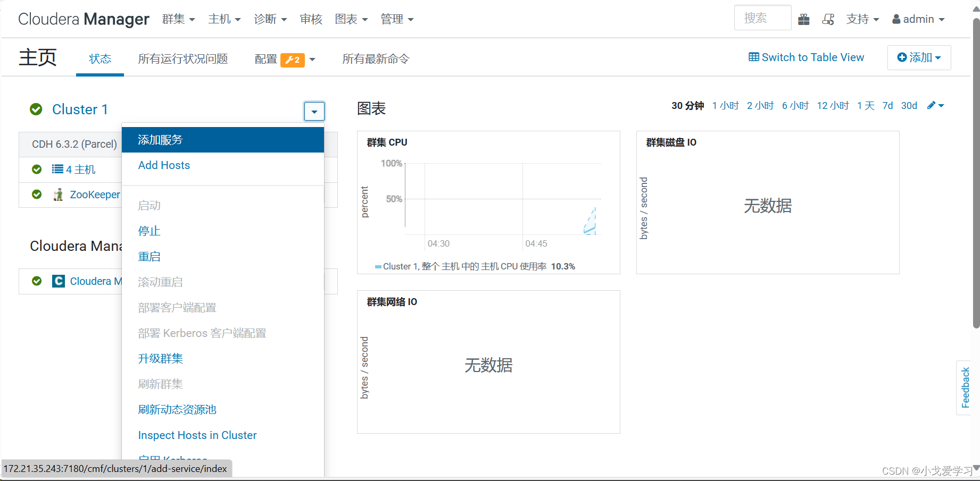Click the parcel gift icon in header
The height and width of the screenshot is (481, 980).
click(x=804, y=19)
